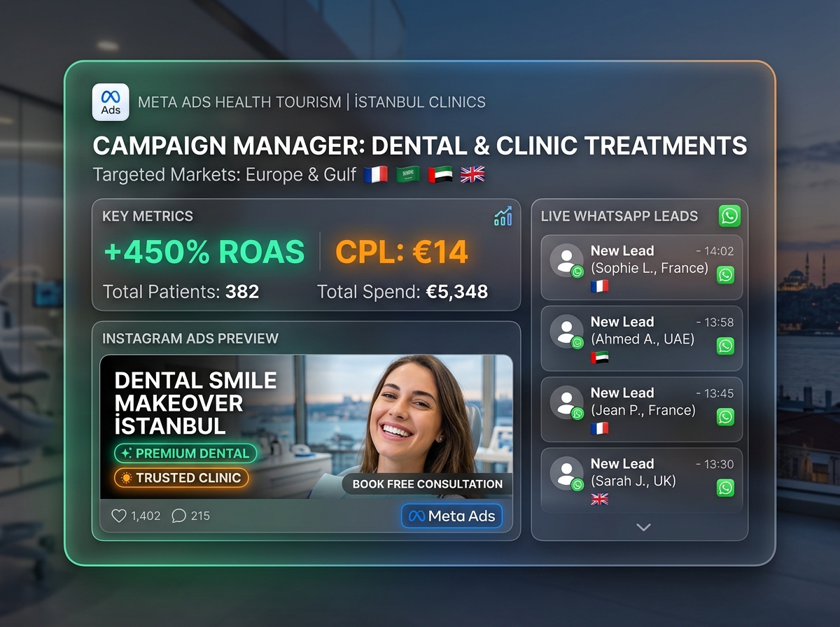This screenshot has width=840, height=627.
Task: Click the Instagram Ads Preview heading
Action: 190,339
